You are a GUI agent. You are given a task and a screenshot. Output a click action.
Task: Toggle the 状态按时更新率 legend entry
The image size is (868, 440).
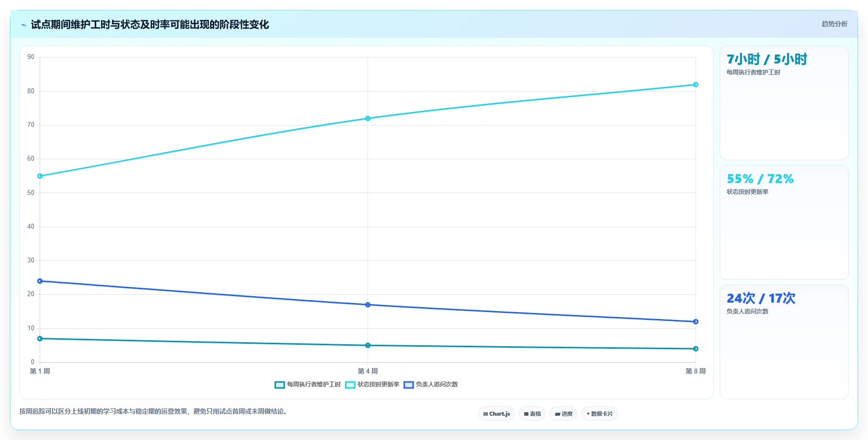(x=372, y=384)
